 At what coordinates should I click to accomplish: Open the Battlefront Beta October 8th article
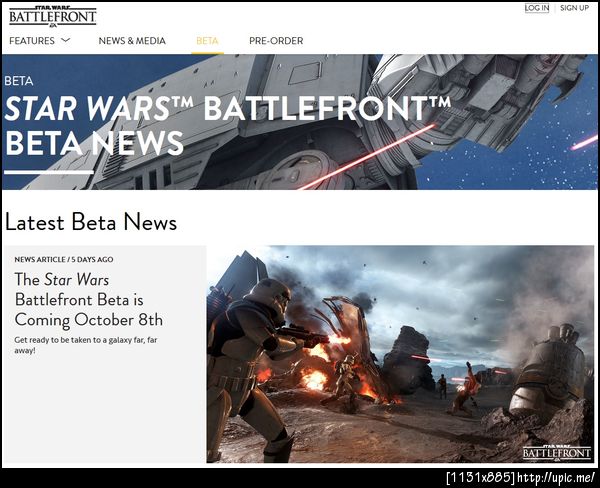click(88, 300)
